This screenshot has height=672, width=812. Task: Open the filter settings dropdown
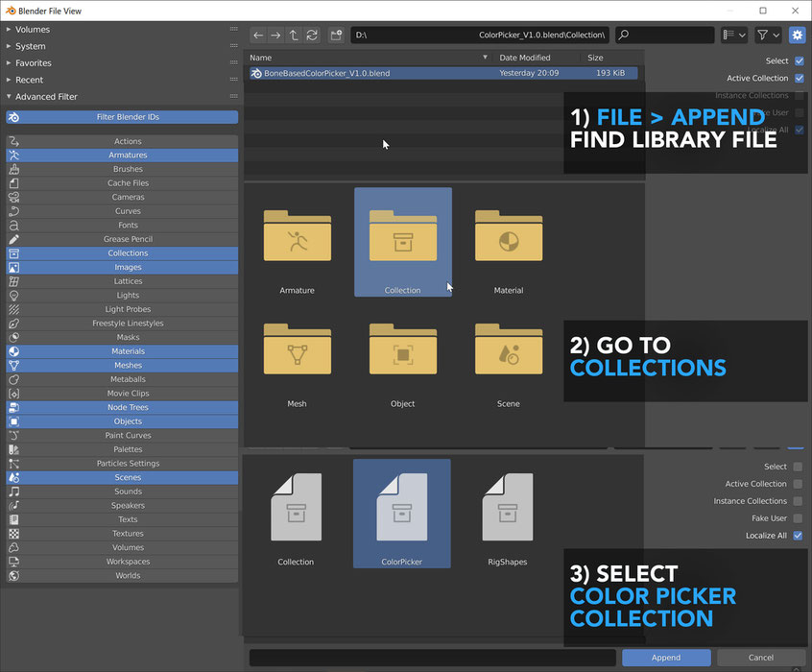click(x=769, y=36)
